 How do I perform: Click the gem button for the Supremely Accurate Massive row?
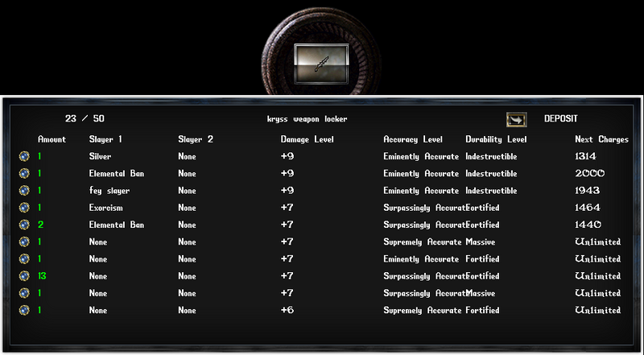(24, 242)
